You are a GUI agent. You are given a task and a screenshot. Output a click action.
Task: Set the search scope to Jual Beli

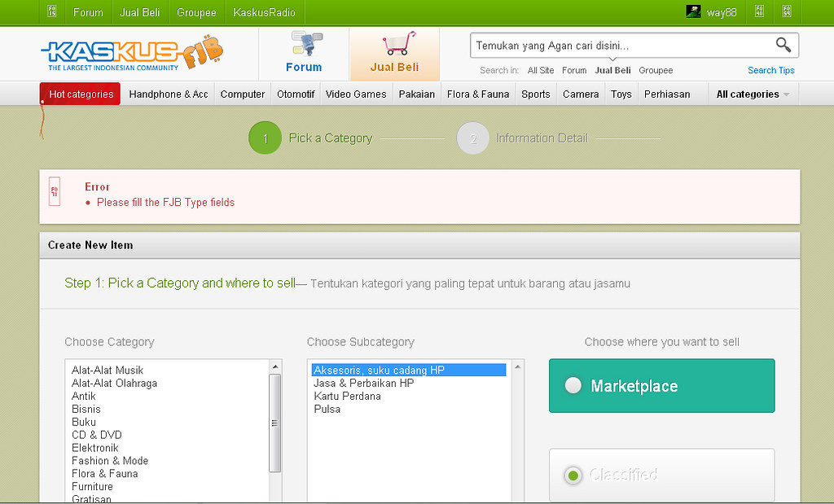click(612, 70)
